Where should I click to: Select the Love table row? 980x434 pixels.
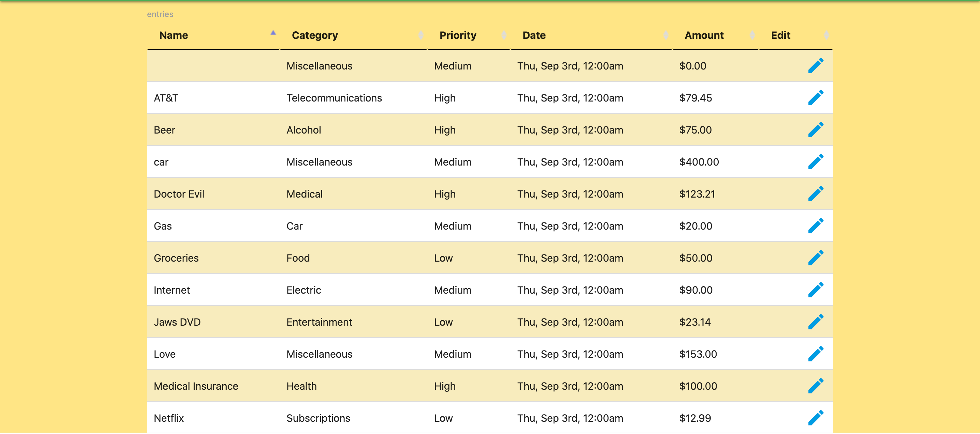point(490,354)
